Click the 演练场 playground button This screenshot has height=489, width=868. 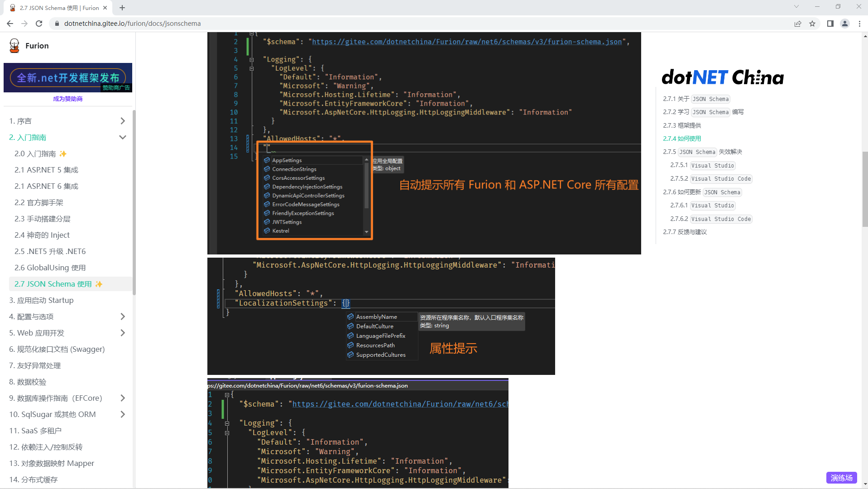841,478
